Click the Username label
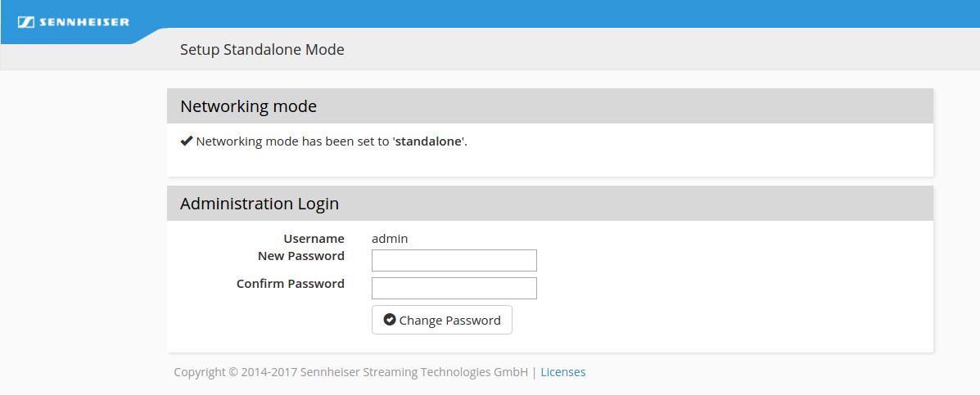The height and width of the screenshot is (395, 980). 314,239
